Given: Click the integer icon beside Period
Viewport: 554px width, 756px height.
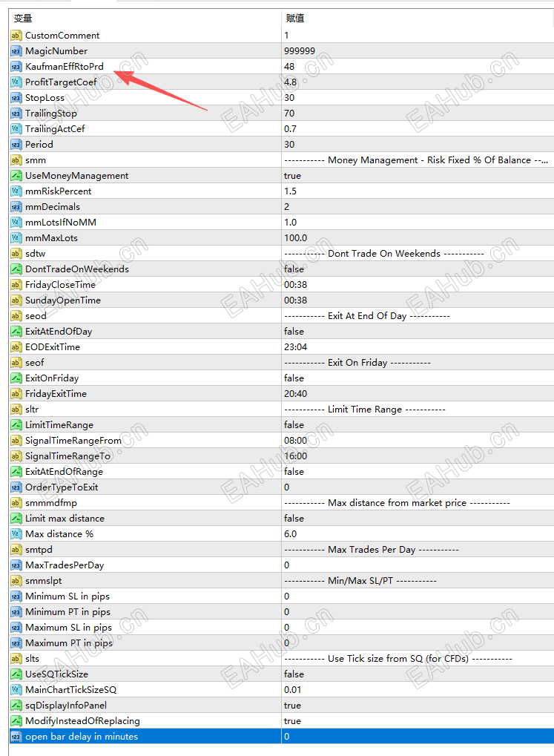Looking at the screenshot, I should point(16,145).
